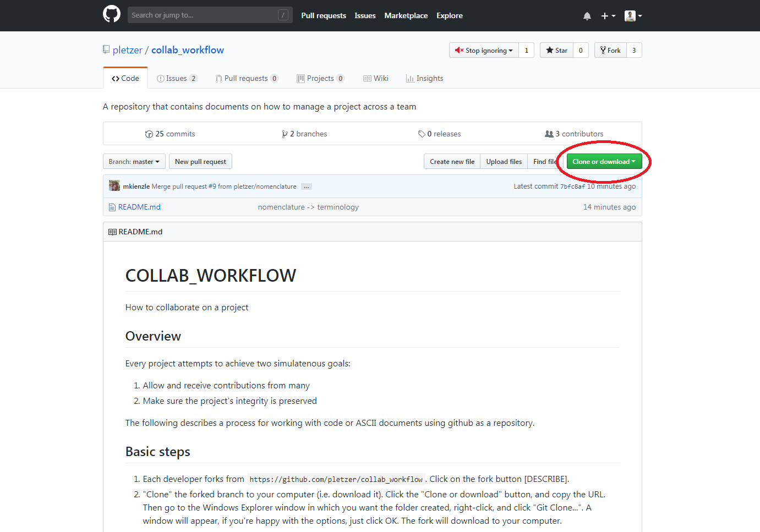Click the repository description text
The height and width of the screenshot is (532, 760).
click(x=259, y=107)
